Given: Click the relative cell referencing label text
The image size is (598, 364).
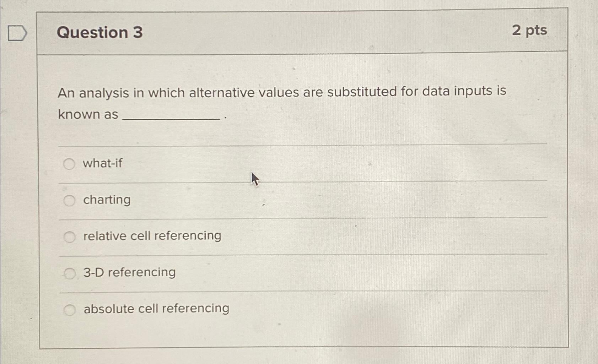Looking at the screenshot, I should coord(151,236).
